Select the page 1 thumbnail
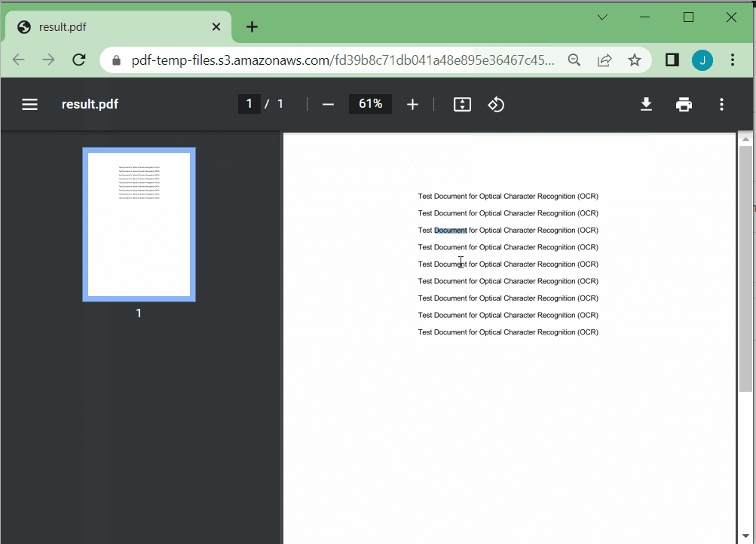This screenshot has height=544, width=756. [x=139, y=224]
